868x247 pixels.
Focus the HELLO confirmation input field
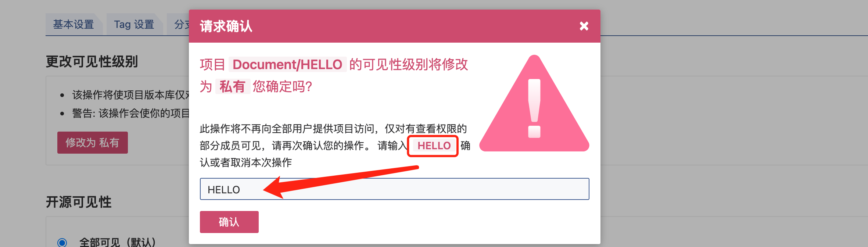tap(394, 189)
